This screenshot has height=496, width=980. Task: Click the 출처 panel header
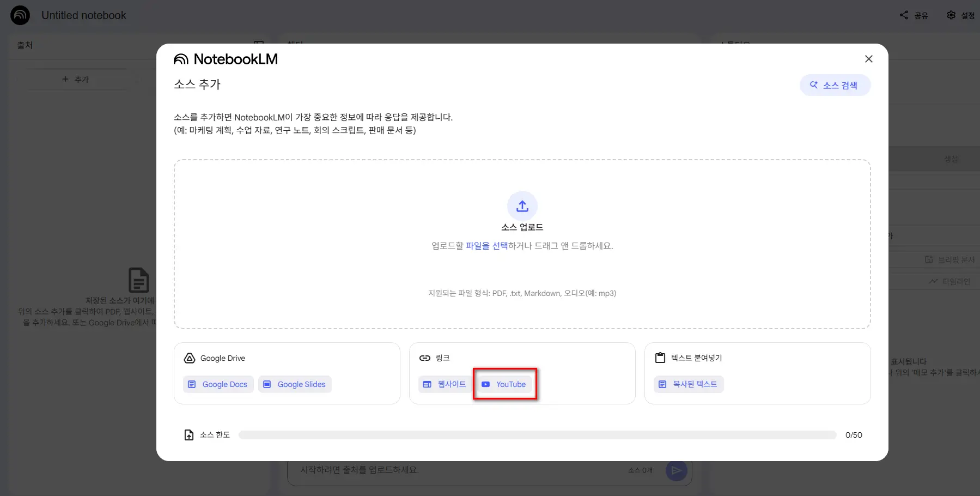point(25,45)
